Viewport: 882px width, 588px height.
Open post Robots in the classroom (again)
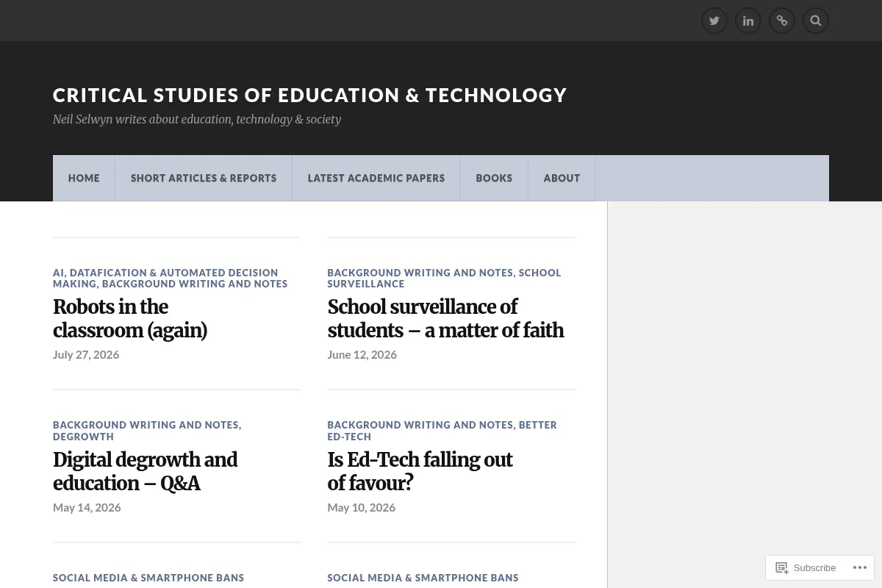[x=130, y=319]
